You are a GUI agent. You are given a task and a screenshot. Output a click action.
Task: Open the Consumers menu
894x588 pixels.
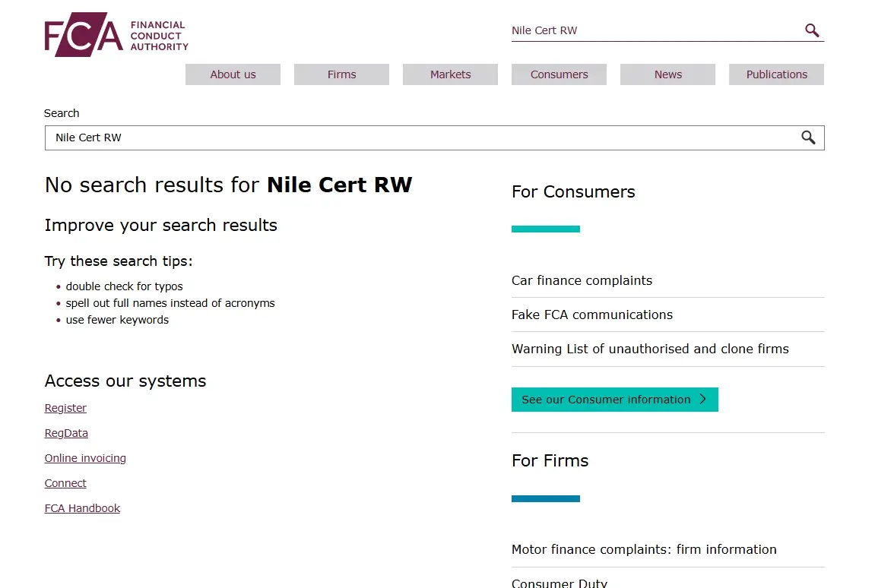tap(559, 74)
